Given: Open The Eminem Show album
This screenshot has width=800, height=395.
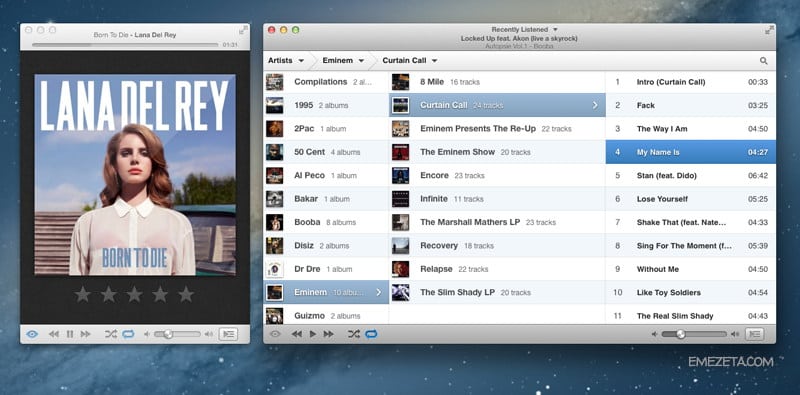Looking at the screenshot, I should pos(497,152).
